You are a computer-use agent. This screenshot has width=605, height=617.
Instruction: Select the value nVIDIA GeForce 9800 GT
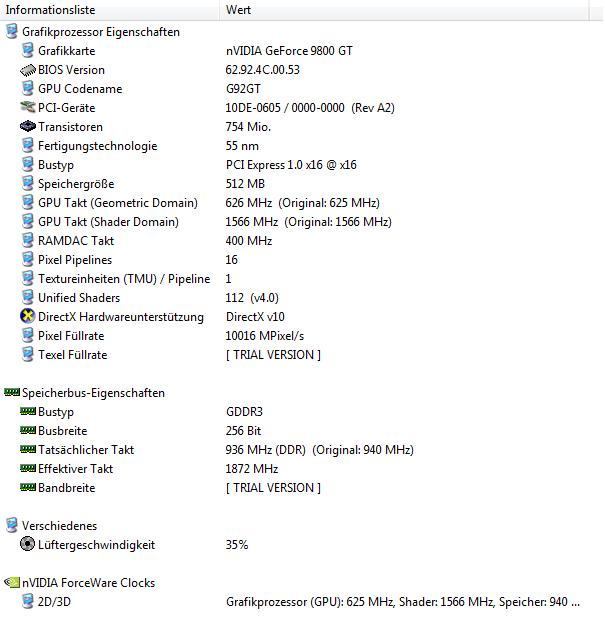click(289, 51)
